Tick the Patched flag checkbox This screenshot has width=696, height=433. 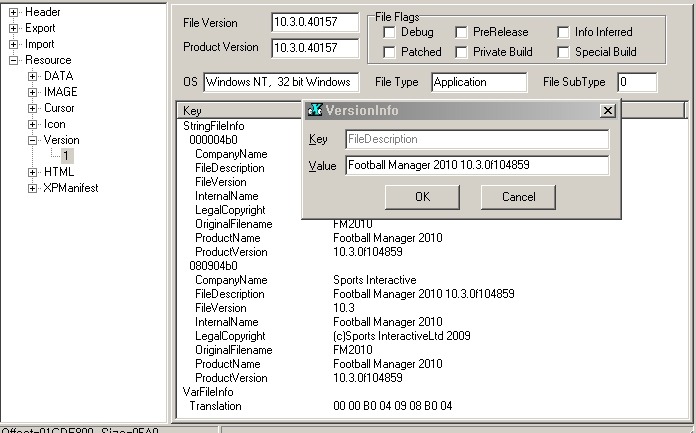point(390,52)
